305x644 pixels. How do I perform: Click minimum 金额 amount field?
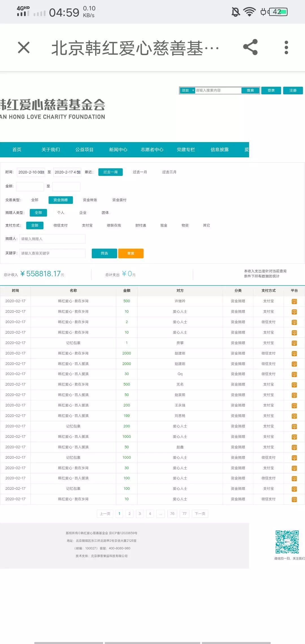[30, 186]
